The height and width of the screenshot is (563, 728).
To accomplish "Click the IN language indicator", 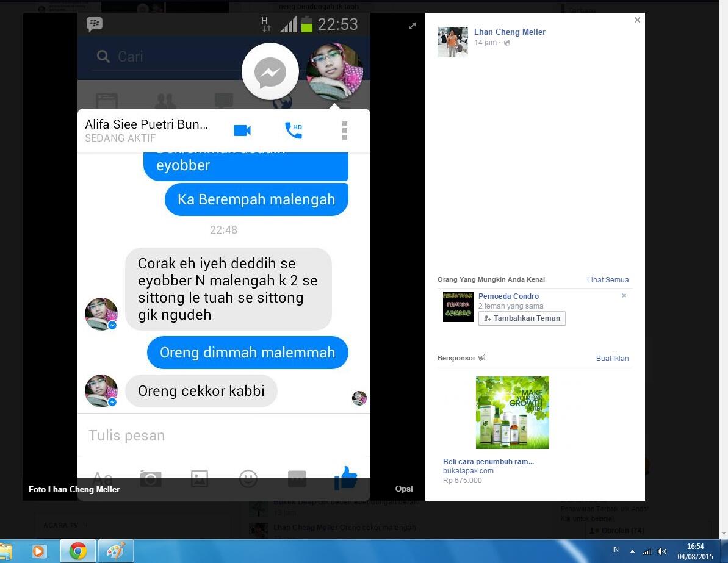I will click(615, 550).
